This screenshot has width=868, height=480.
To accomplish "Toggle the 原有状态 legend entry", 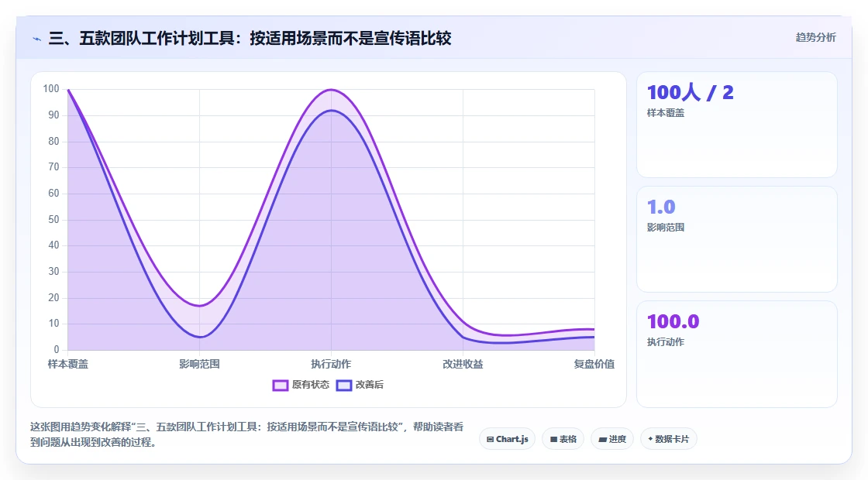I will coord(301,385).
